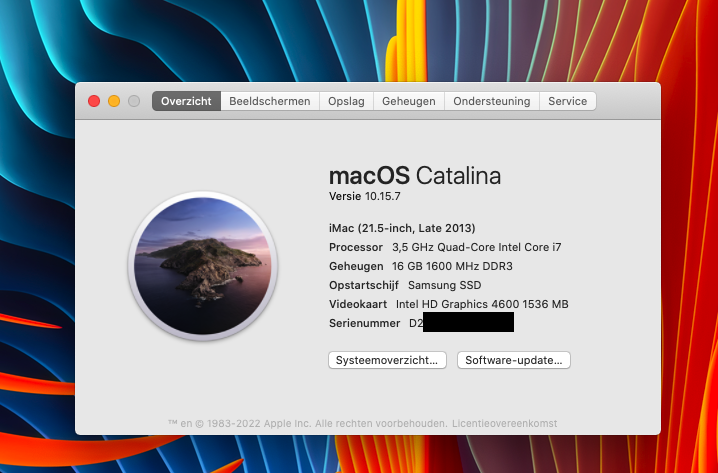The image size is (718, 473).
Task: Go to the Geheugen tab
Action: click(x=409, y=101)
